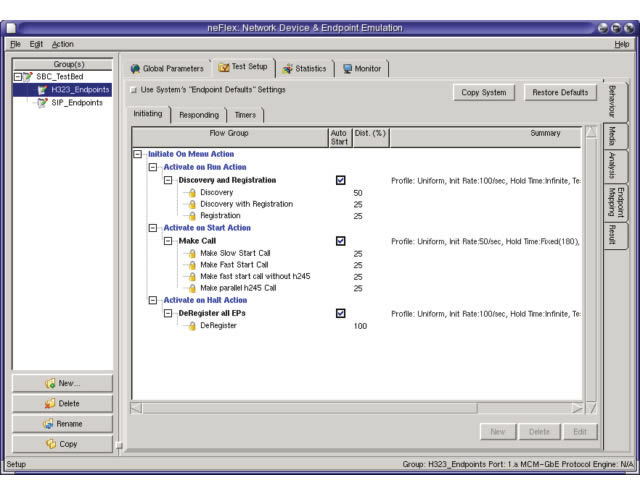Click lock icon beside Make parallel h245 Call
The width and height of the screenshot is (640, 496).
192,288
